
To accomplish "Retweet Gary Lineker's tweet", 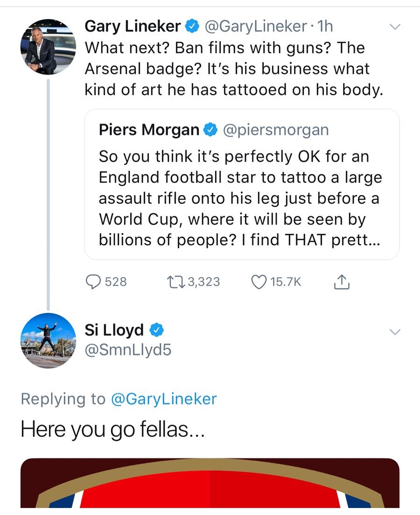I will pyautogui.click(x=176, y=282).
